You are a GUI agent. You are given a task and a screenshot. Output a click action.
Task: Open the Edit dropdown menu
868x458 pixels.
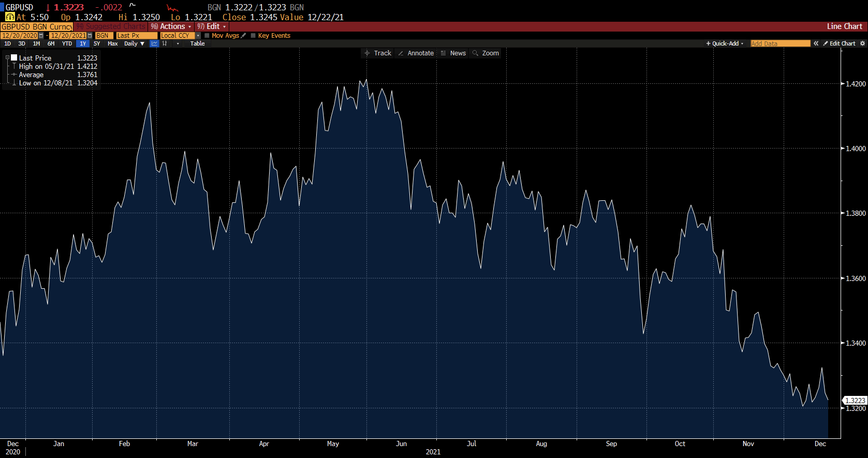(211, 26)
